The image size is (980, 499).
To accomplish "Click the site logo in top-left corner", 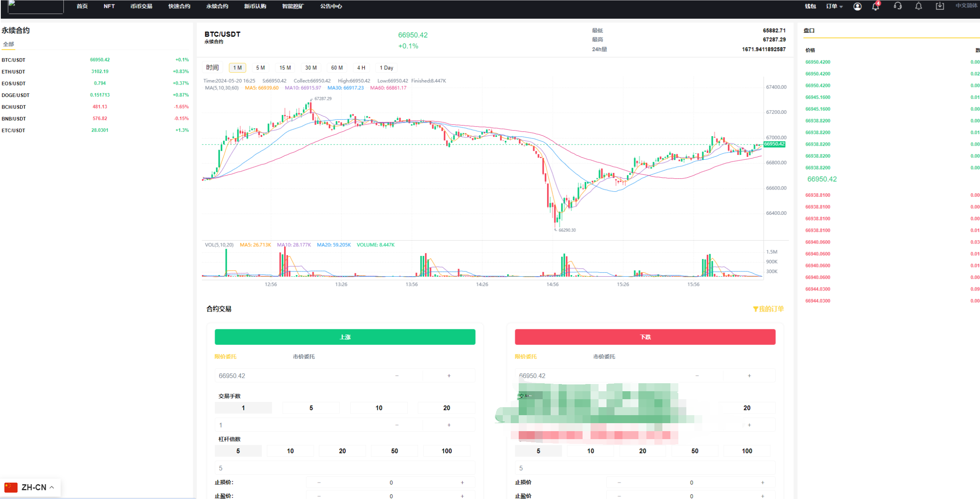I will coord(35,6).
